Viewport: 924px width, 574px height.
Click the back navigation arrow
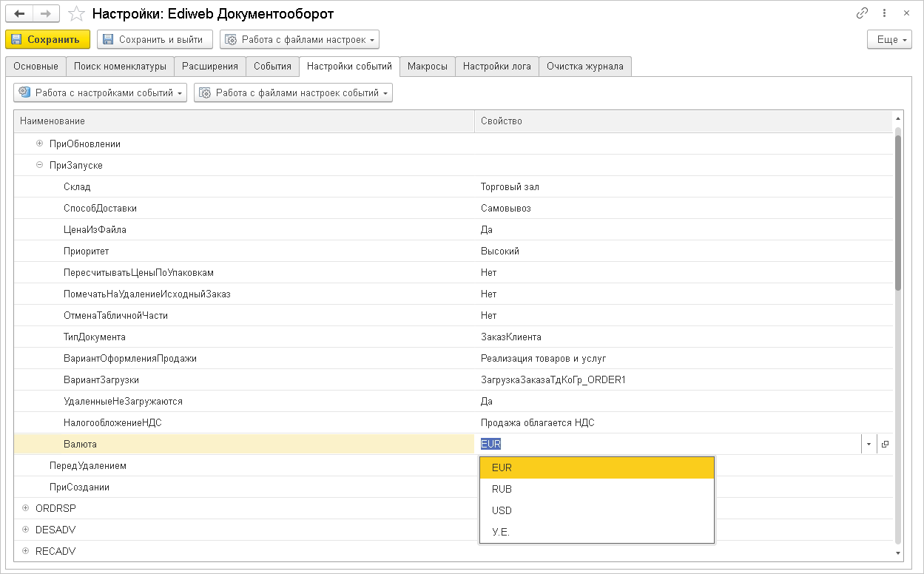(19, 14)
